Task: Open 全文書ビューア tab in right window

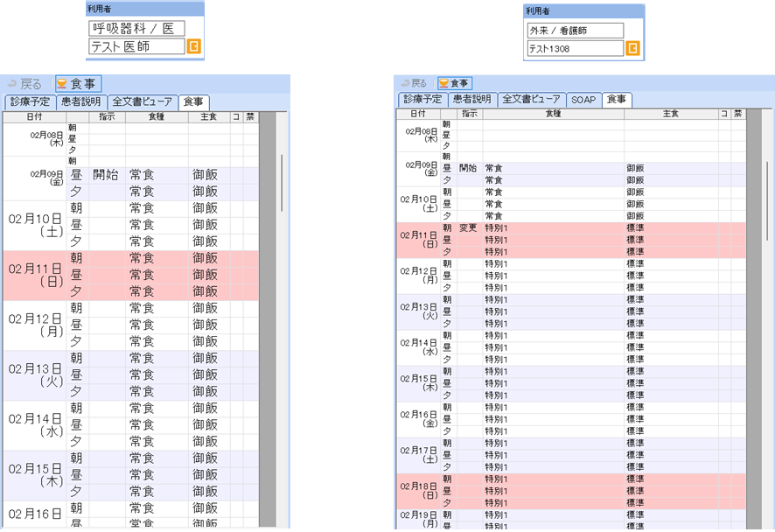Action: pyautogui.click(x=531, y=99)
